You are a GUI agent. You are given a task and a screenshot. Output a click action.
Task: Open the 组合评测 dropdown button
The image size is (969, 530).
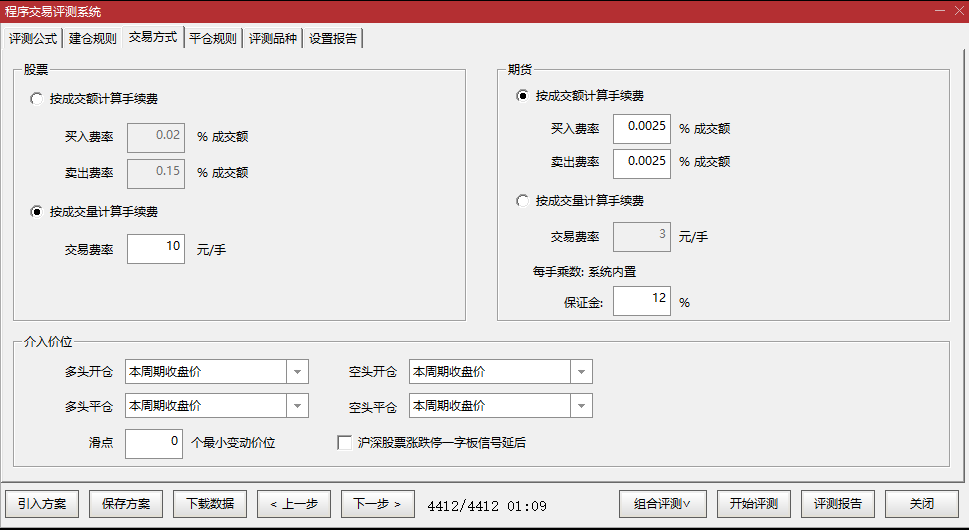[663, 504]
